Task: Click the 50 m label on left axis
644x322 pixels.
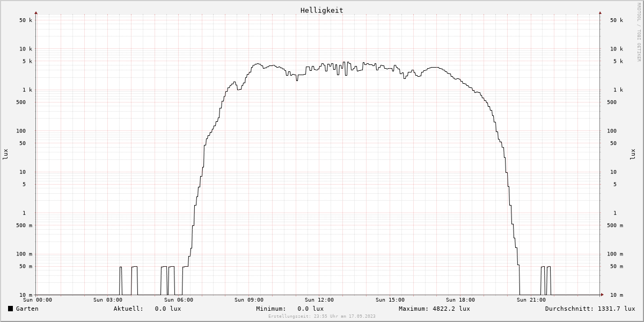Action: (x=26, y=266)
